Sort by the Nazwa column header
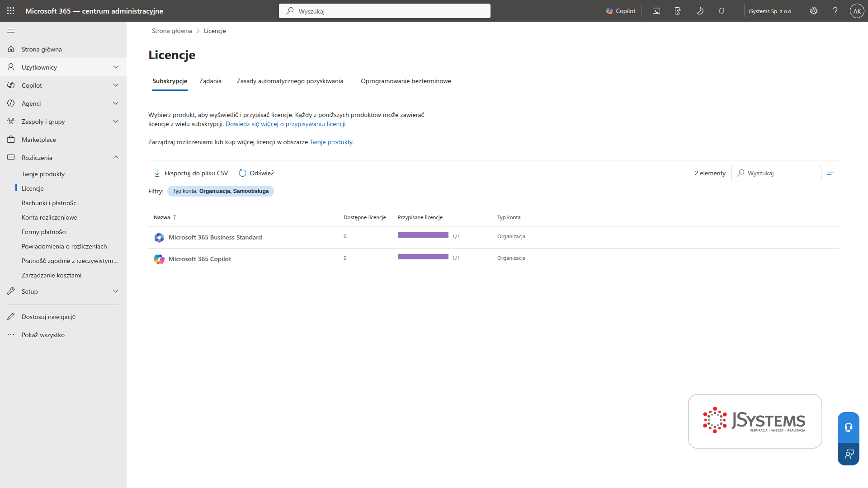The width and height of the screenshot is (868, 488). coord(165,217)
